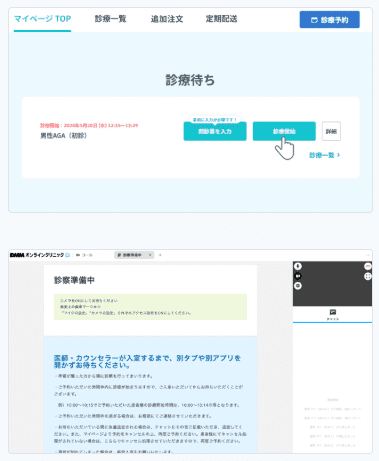The width and height of the screenshot is (379, 461).
Task: Go to the 定期配送 tab
Action: pos(221,19)
